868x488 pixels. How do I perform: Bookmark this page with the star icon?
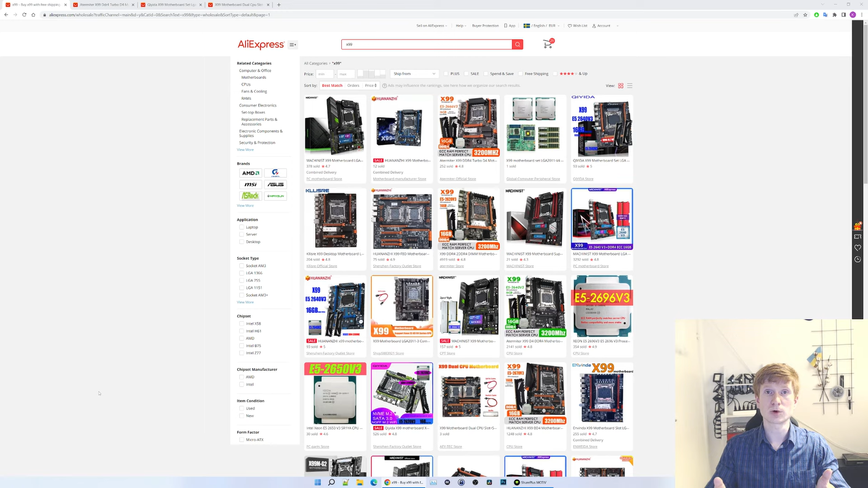[x=806, y=15]
